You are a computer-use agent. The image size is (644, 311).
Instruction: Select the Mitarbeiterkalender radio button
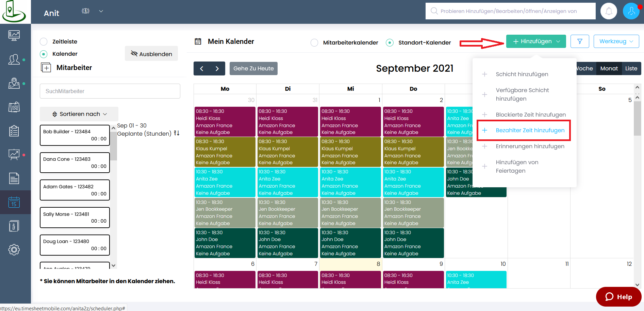(314, 43)
